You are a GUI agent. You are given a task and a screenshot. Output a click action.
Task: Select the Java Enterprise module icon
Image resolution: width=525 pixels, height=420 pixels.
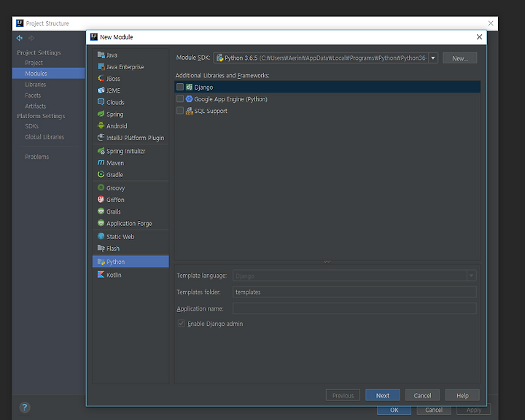[x=101, y=66]
